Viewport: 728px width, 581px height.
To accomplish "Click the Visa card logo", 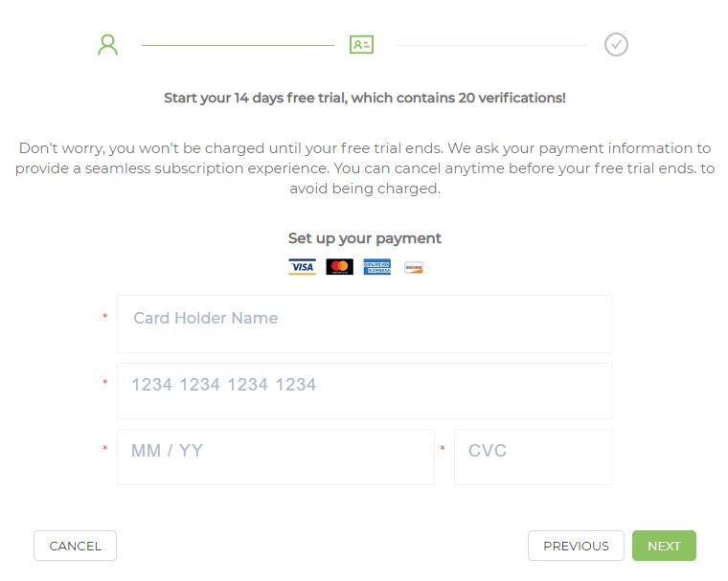I will pos(303,267).
